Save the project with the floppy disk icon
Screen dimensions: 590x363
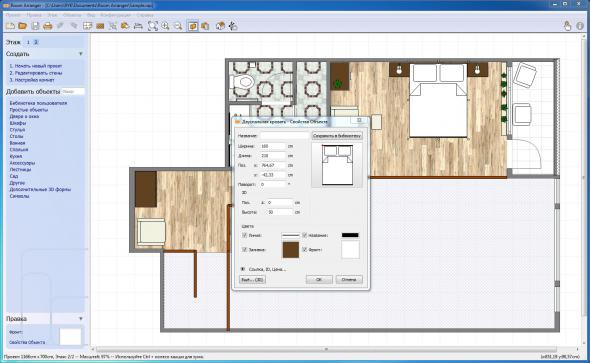[x=35, y=26]
